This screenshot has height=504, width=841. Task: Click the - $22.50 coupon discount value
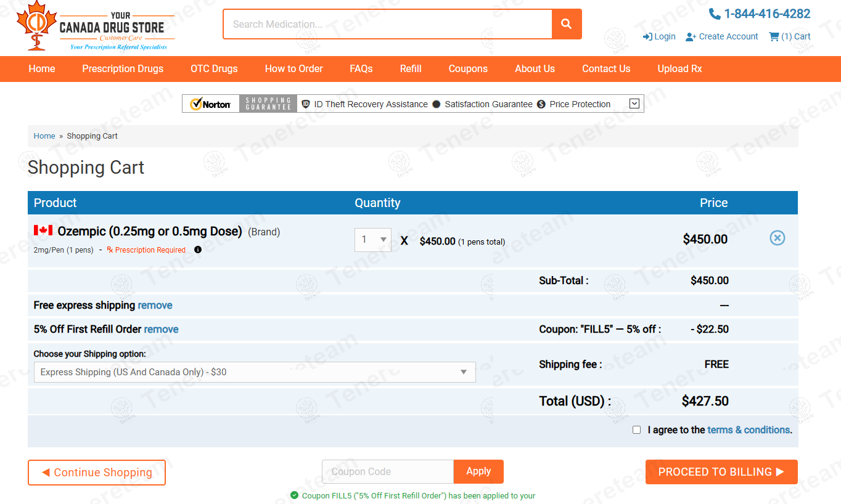tap(710, 329)
